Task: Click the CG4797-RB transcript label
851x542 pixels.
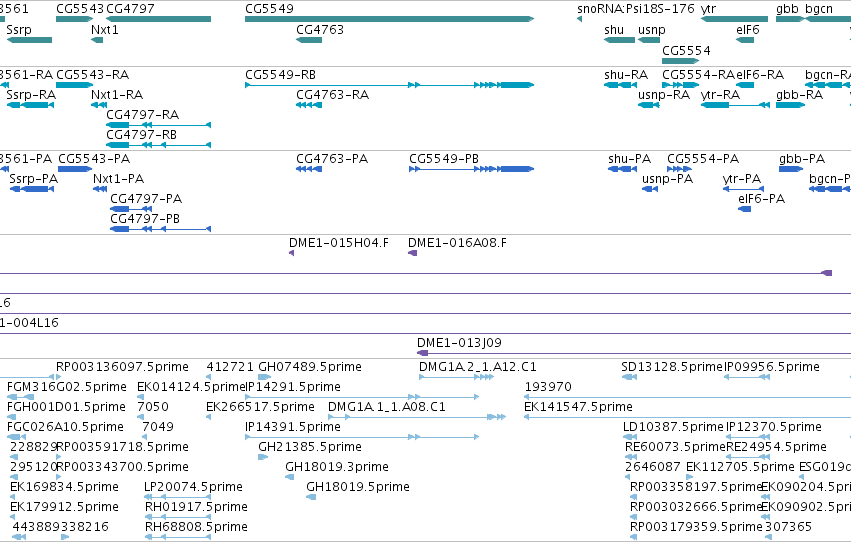Action: point(141,135)
